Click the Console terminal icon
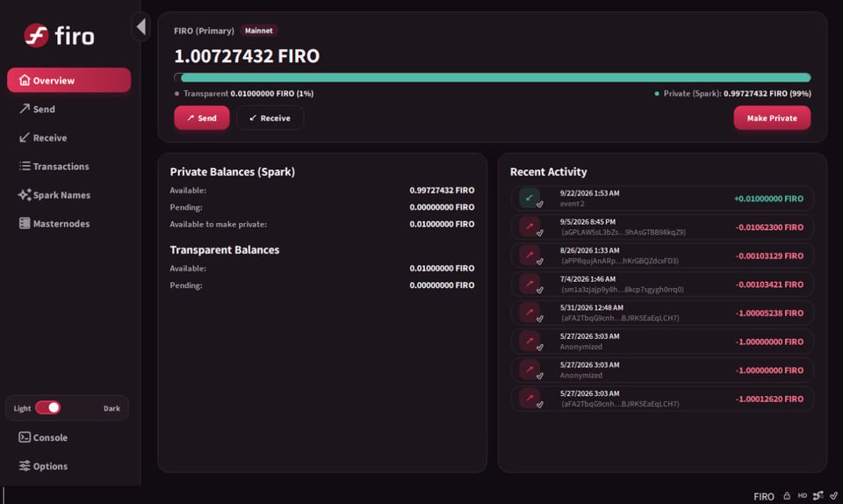 tap(25, 437)
